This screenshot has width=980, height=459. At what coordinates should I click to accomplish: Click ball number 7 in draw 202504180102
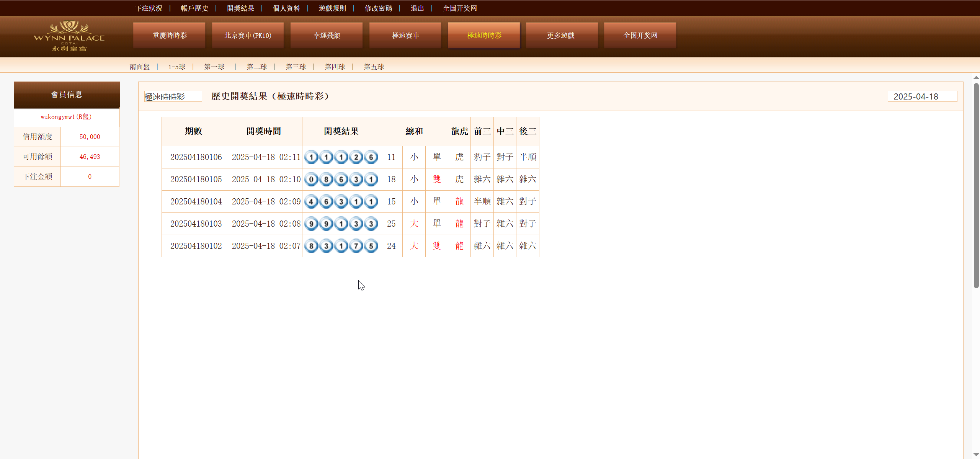point(356,246)
